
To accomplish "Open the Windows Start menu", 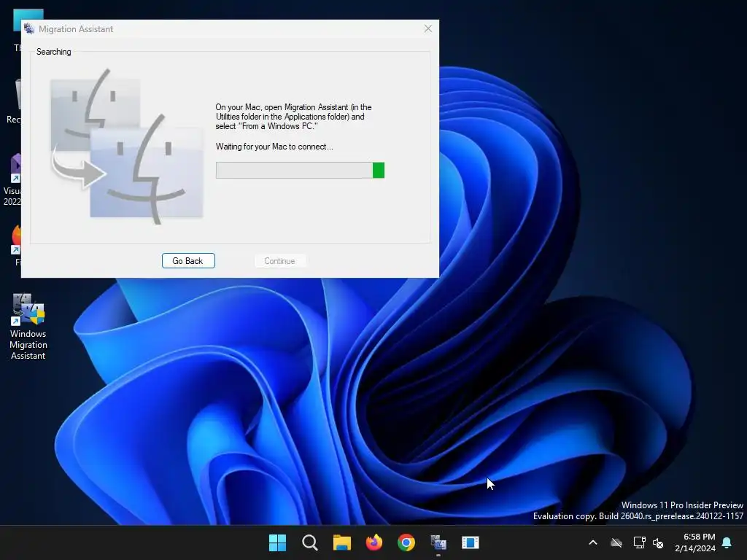I will point(277,542).
